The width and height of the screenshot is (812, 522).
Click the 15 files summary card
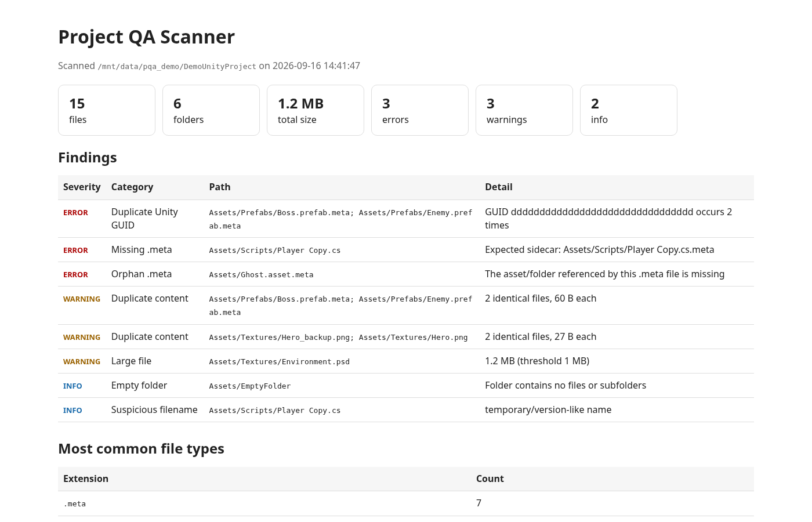(x=107, y=110)
